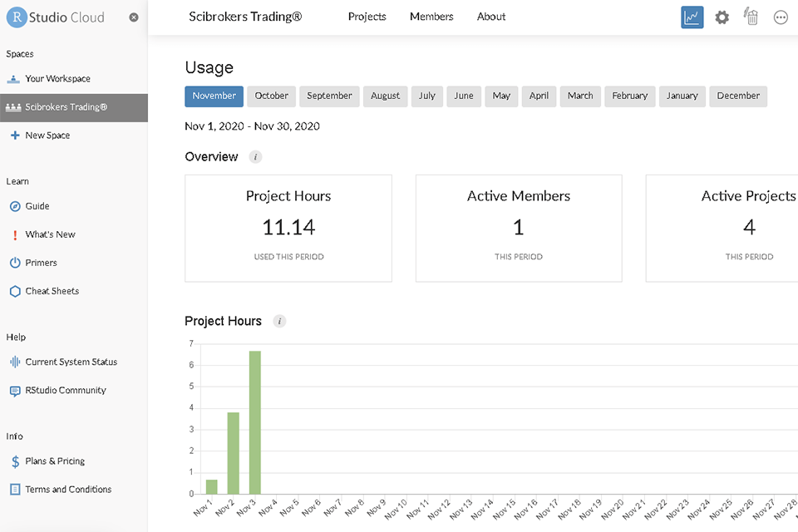This screenshot has width=798, height=532.
Task: Open the more options ellipsis icon
Action: click(x=781, y=17)
